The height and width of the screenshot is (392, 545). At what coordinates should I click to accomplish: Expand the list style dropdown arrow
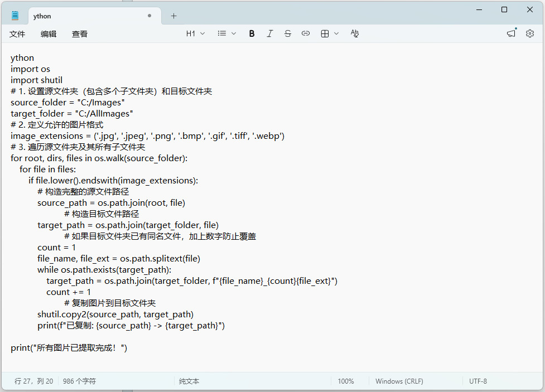(234, 33)
